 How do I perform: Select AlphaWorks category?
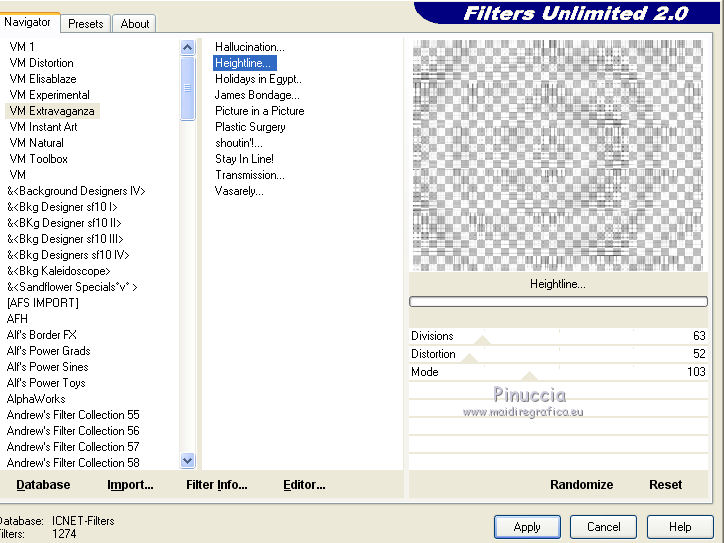[36, 399]
